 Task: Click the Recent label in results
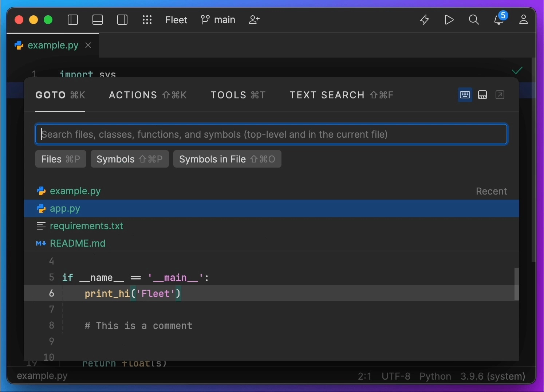point(491,191)
